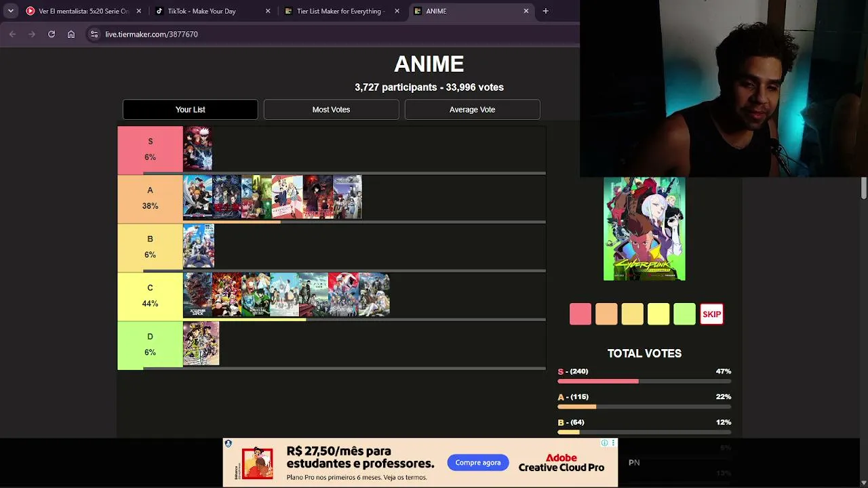Viewport: 868px width, 488px height.
Task: Open the tab search dropdown arrow
Action: pos(10,11)
